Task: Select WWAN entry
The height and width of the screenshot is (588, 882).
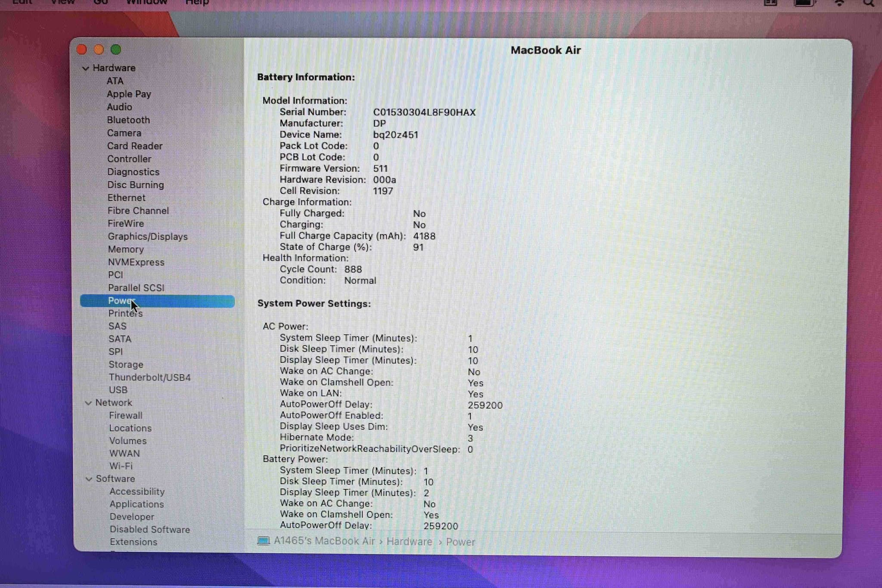Action: [x=124, y=453]
